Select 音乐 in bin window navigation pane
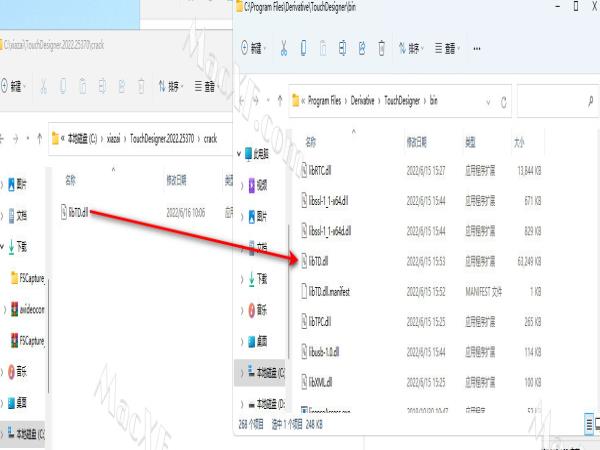This screenshot has height=450, width=600. tap(262, 310)
